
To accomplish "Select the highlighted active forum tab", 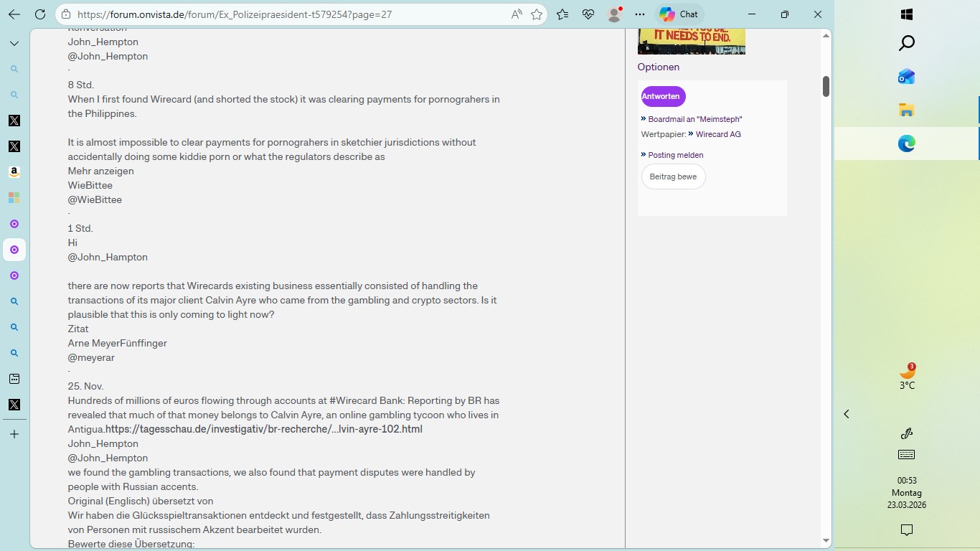I will pyautogui.click(x=14, y=250).
